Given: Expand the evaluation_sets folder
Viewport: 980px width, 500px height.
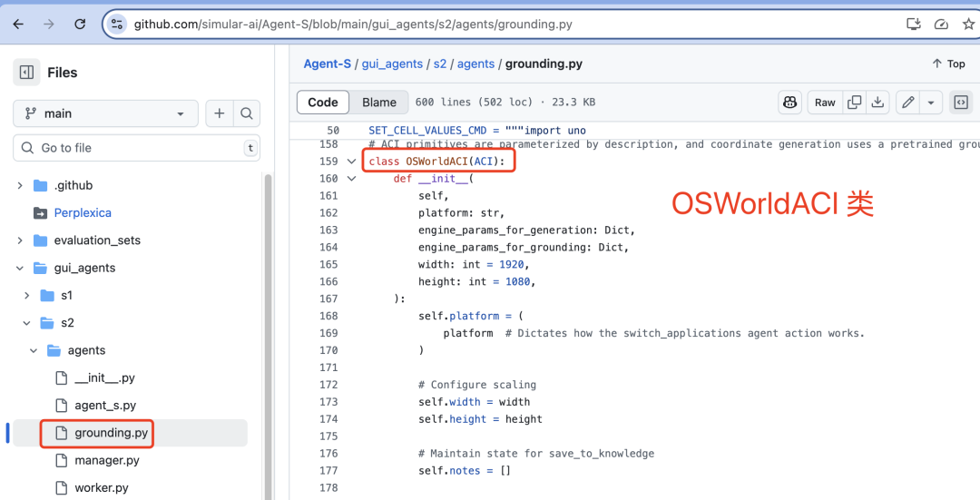Looking at the screenshot, I should (19, 240).
